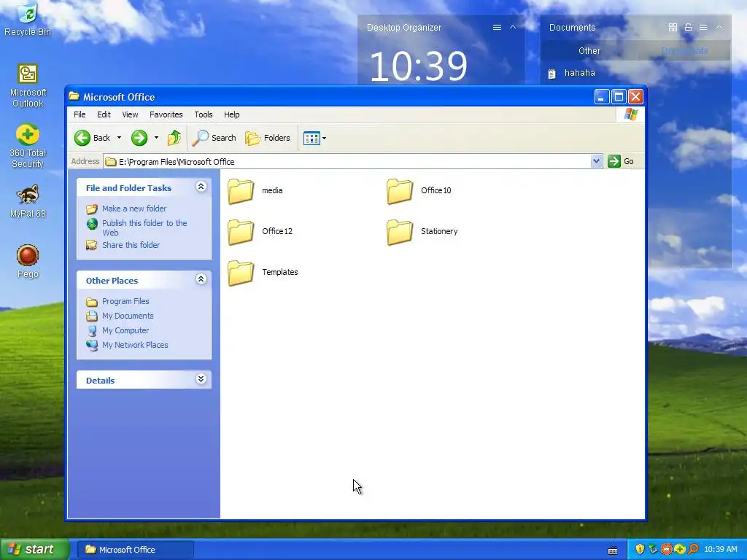Collapse the Desktop Organizer widget
The height and width of the screenshot is (560, 747).
coord(513,28)
